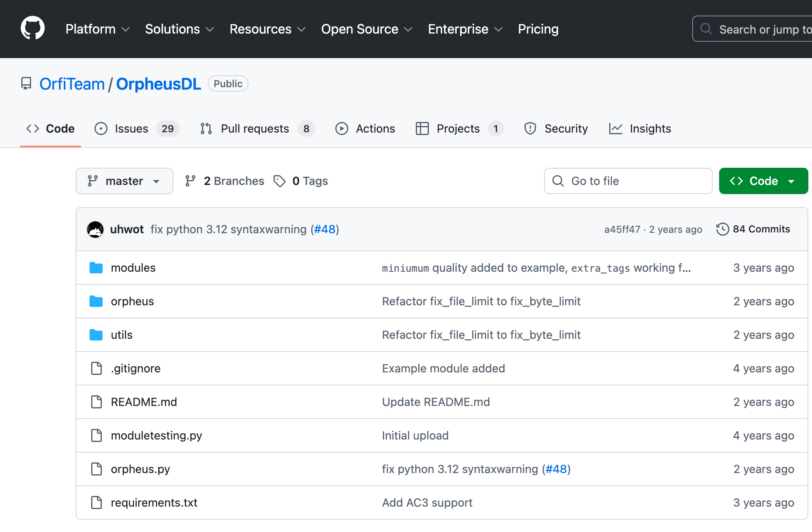Screen dimensions: 812x532
Task: Open the orpheus.py file
Action: [x=140, y=469]
